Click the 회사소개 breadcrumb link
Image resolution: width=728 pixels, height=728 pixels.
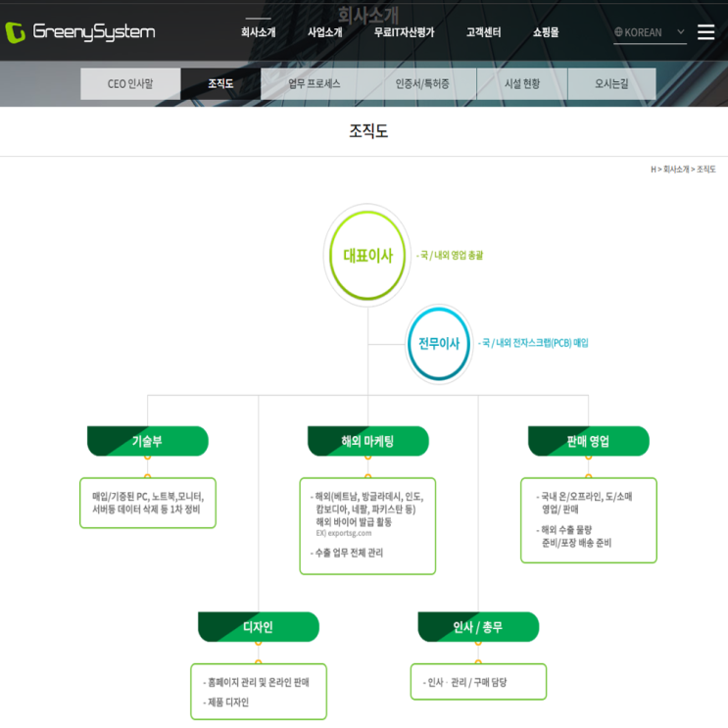(x=676, y=170)
